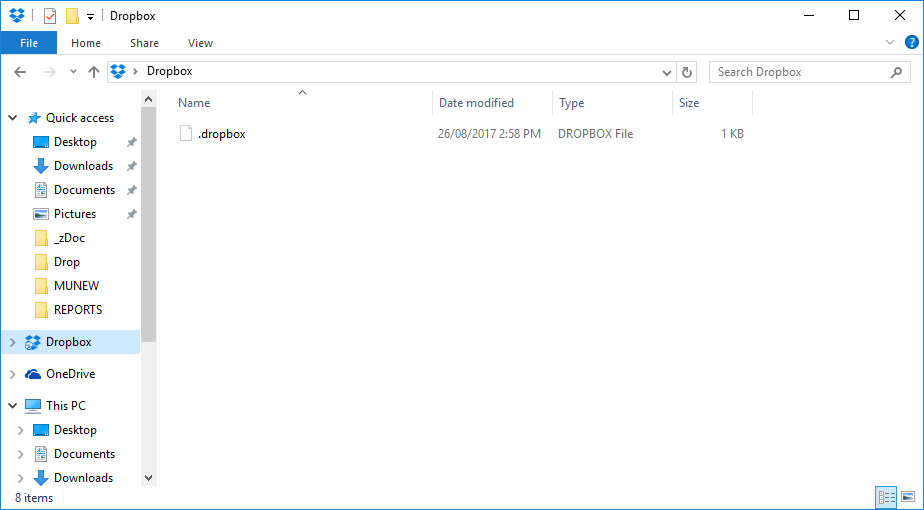Open Pictures under Quick access
Screen dimensions: 924x510
[x=75, y=214]
